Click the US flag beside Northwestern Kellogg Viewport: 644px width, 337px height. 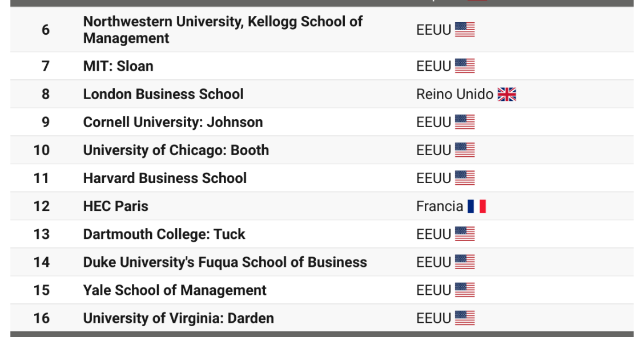pos(465,30)
